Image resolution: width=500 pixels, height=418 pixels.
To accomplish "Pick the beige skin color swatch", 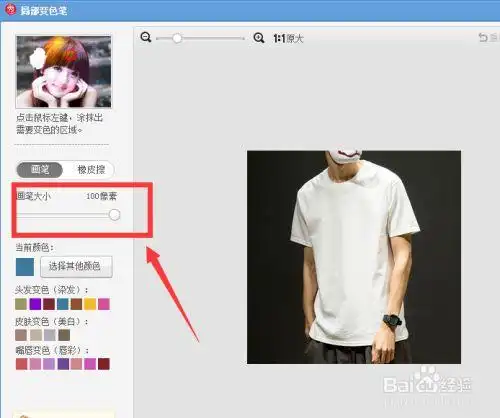I will (36, 335).
